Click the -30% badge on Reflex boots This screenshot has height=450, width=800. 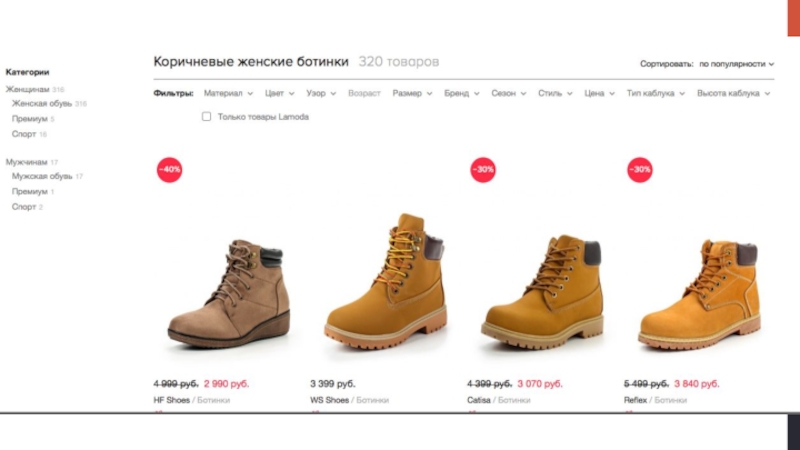pos(639,169)
